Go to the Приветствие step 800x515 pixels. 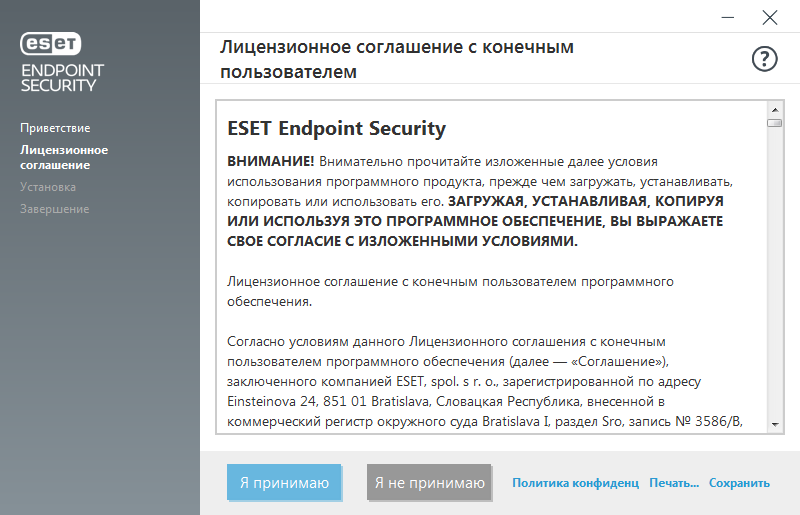[x=55, y=128]
